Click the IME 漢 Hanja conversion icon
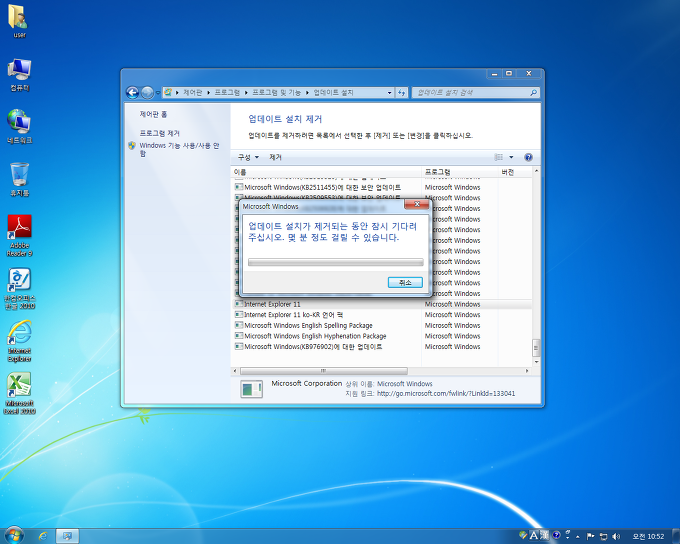This screenshot has height=544, width=680. coord(544,535)
